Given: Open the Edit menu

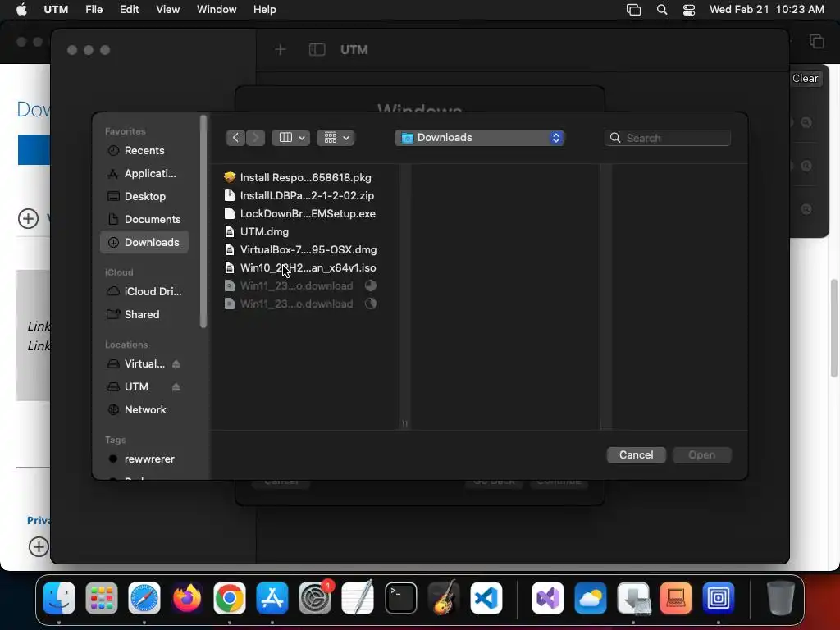Looking at the screenshot, I should click(129, 10).
